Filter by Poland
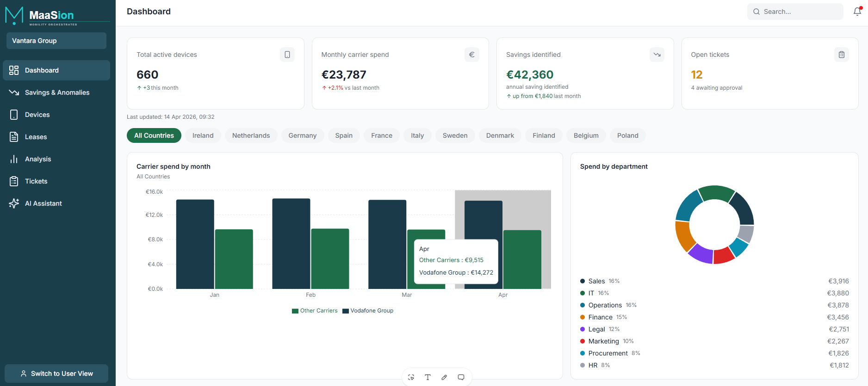 [628, 135]
